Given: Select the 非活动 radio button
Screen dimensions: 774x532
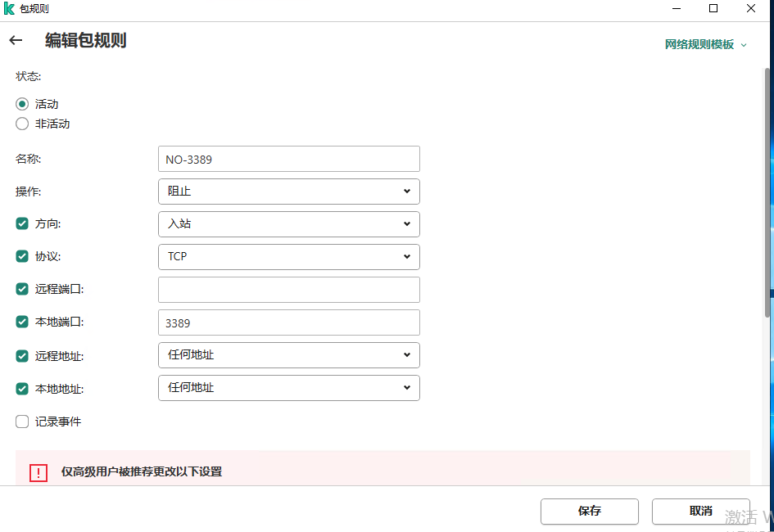Looking at the screenshot, I should (x=22, y=124).
